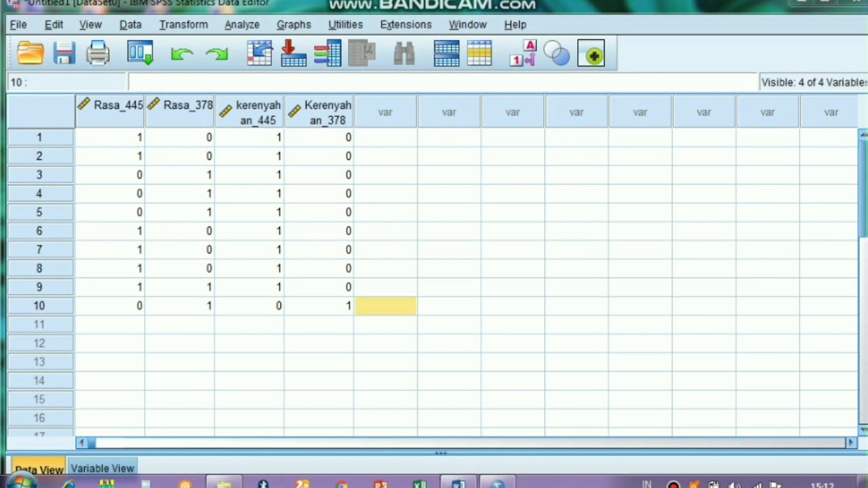Print the data with the printer icon
868x488 pixels.
click(98, 54)
